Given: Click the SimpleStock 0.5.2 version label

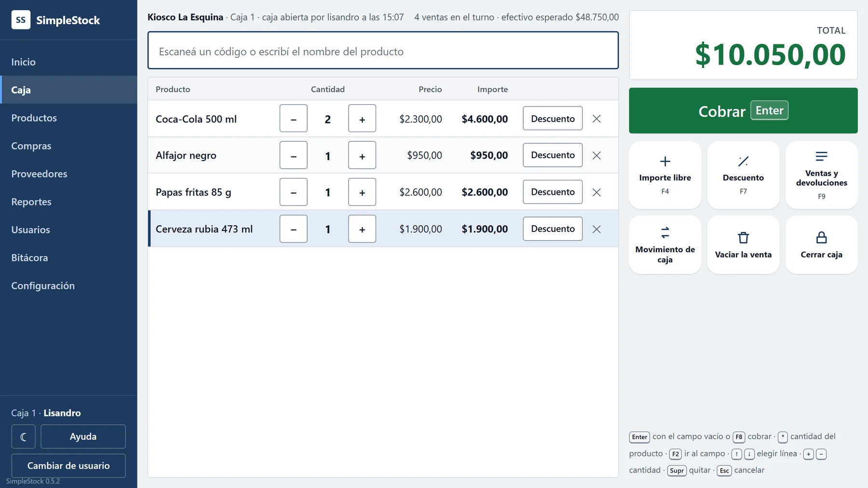Looking at the screenshot, I should click(33, 481).
